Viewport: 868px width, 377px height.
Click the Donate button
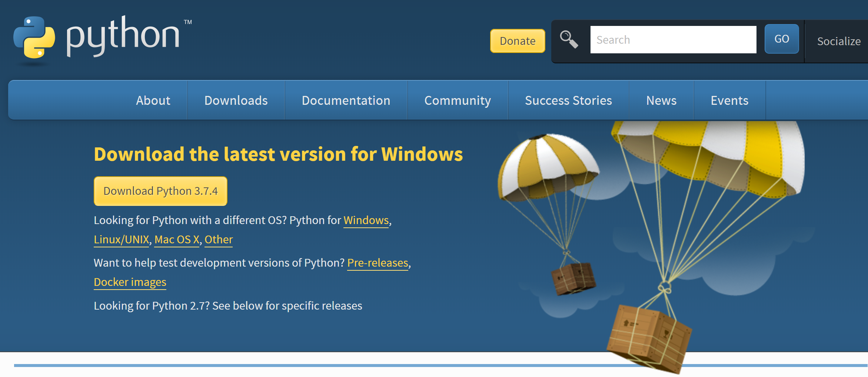click(518, 41)
